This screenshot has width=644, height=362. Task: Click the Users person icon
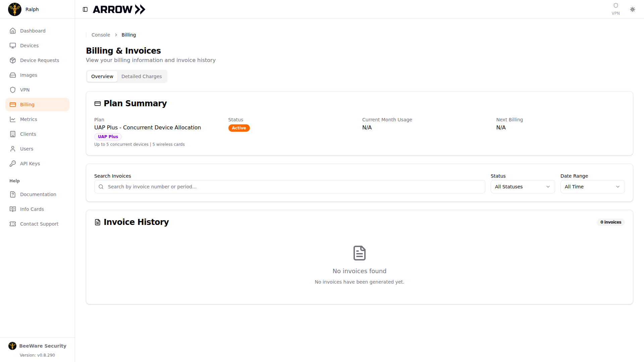tap(13, 149)
